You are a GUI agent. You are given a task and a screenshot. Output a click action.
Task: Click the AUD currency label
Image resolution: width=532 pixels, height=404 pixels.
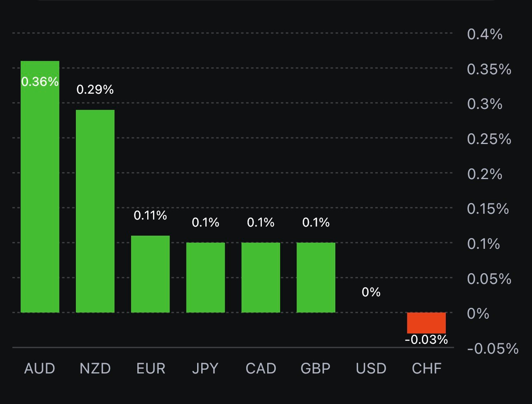click(x=40, y=369)
